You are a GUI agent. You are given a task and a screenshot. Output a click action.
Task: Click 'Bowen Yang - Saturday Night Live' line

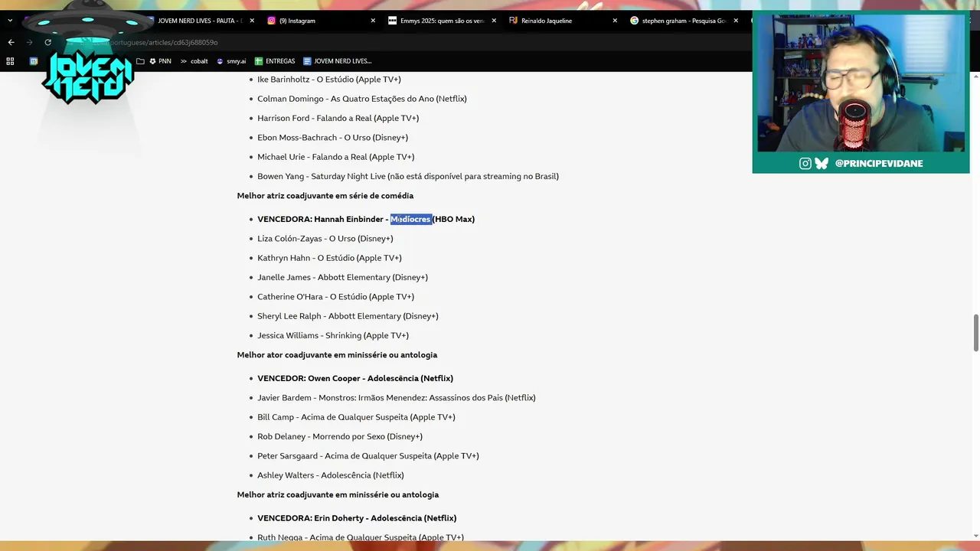[x=408, y=176]
